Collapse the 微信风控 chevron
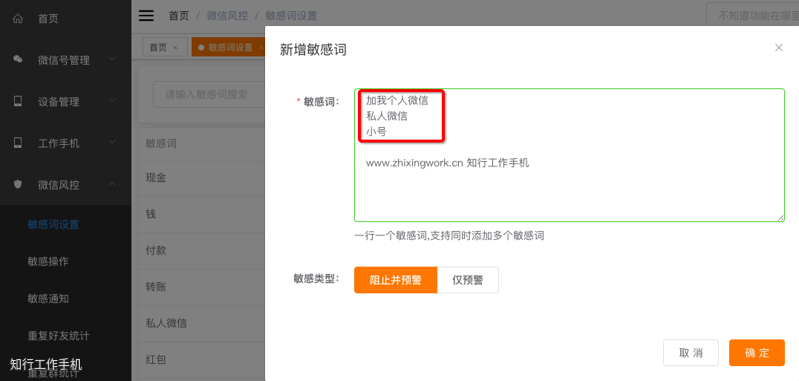This screenshot has height=381, width=799. click(112, 184)
